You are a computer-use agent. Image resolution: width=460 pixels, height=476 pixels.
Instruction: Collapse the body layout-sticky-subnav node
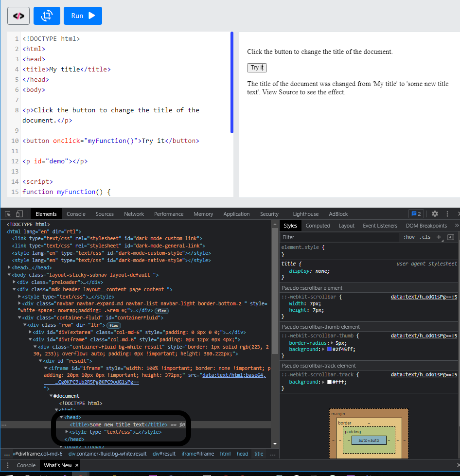[9, 275]
